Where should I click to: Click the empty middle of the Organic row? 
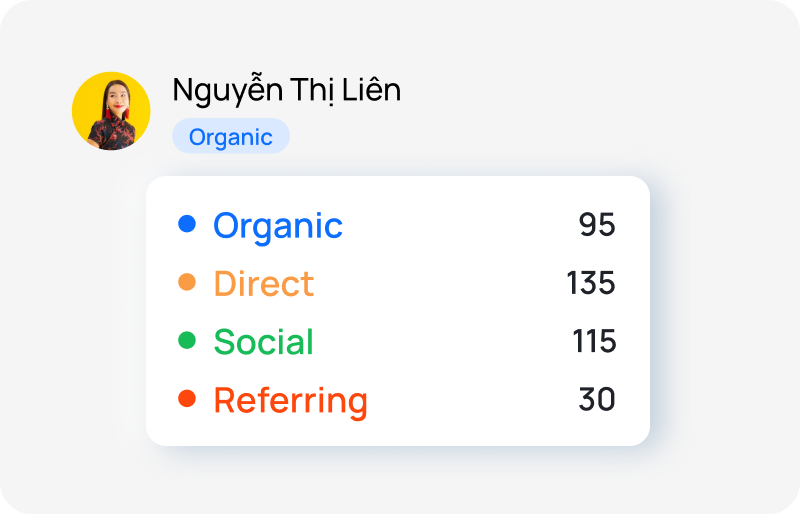(460, 225)
